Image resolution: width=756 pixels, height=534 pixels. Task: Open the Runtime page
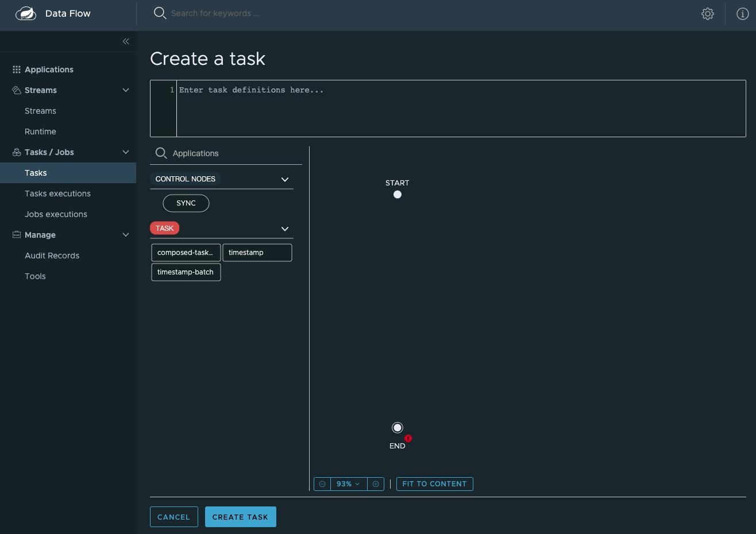40,131
